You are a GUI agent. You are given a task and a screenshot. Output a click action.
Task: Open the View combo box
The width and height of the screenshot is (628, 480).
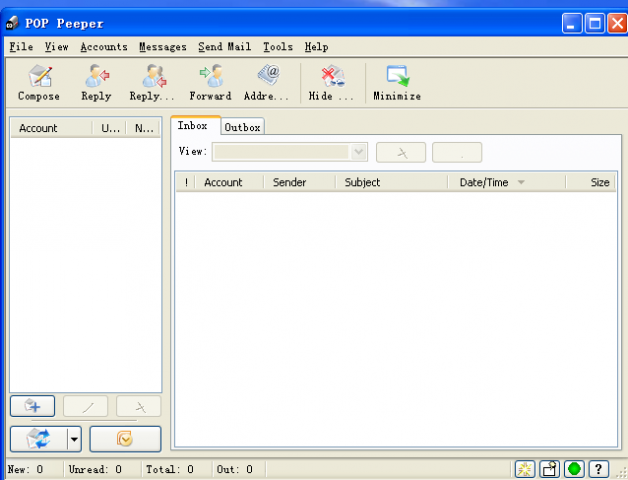click(290, 152)
